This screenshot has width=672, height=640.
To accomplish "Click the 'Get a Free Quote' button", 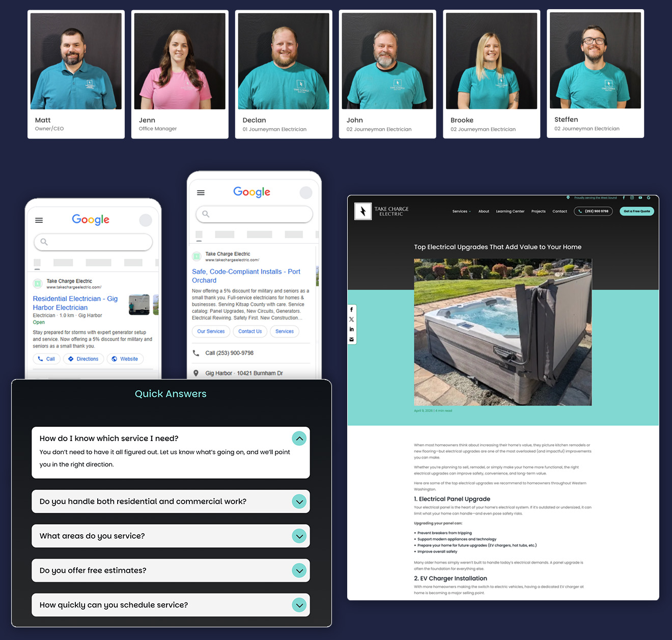I will point(637,211).
